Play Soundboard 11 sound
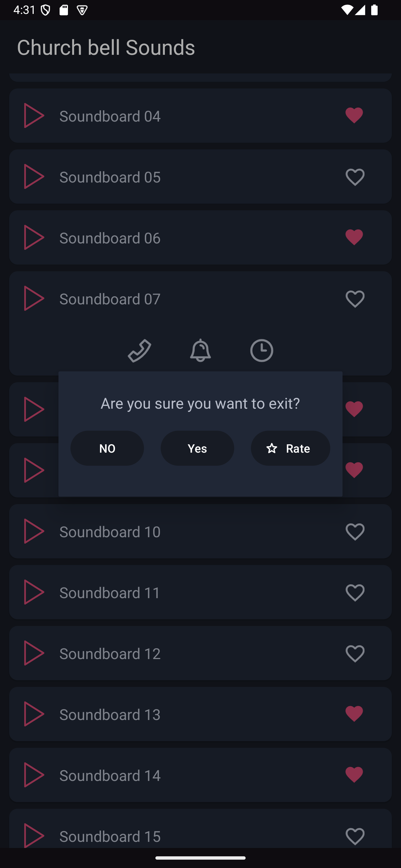This screenshot has height=868, width=401. point(34,592)
